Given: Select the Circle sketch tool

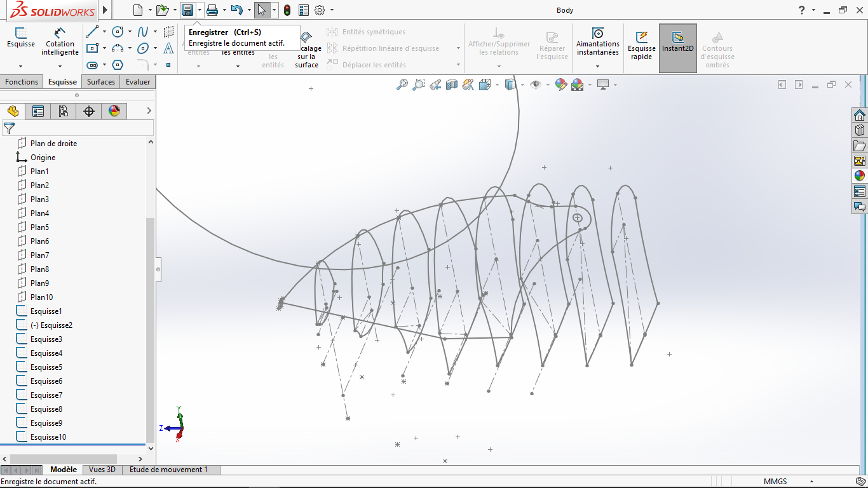Looking at the screenshot, I should pos(118,31).
